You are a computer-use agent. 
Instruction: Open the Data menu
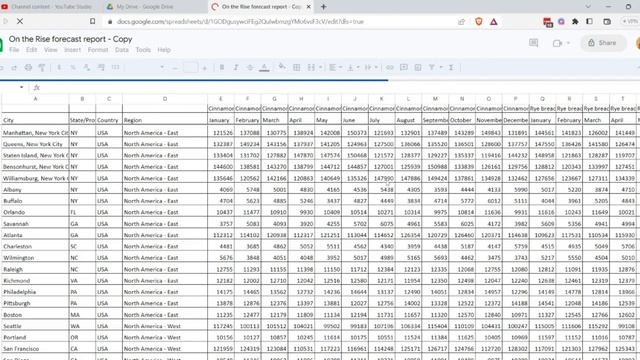pyautogui.click(x=122, y=50)
